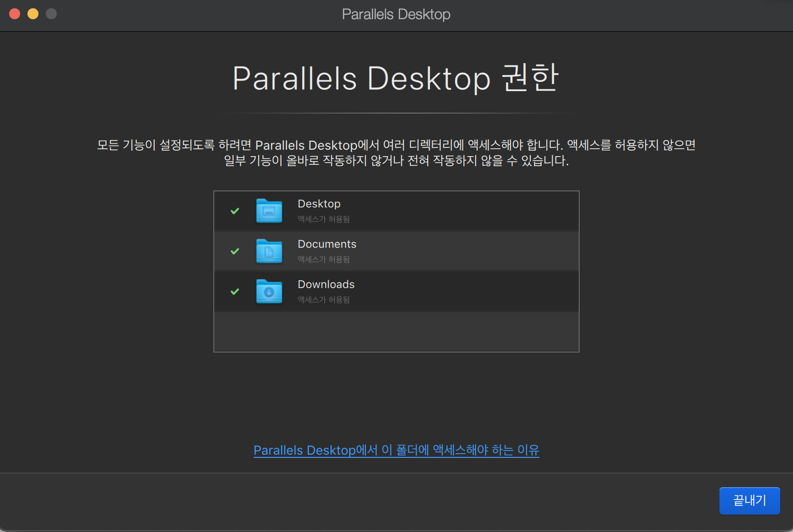Click the Downloads folder icon
The width and height of the screenshot is (793, 532).
pos(269,292)
